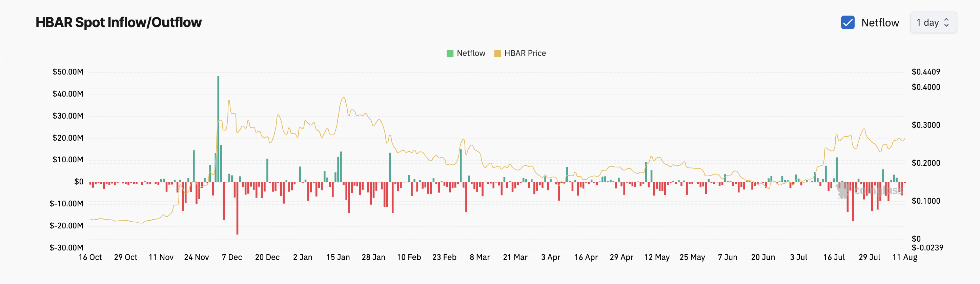Image resolution: width=980 pixels, height=284 pixels.
Task: Toggle HBAR Price series via yellow legend square
Action: (497, 53)
